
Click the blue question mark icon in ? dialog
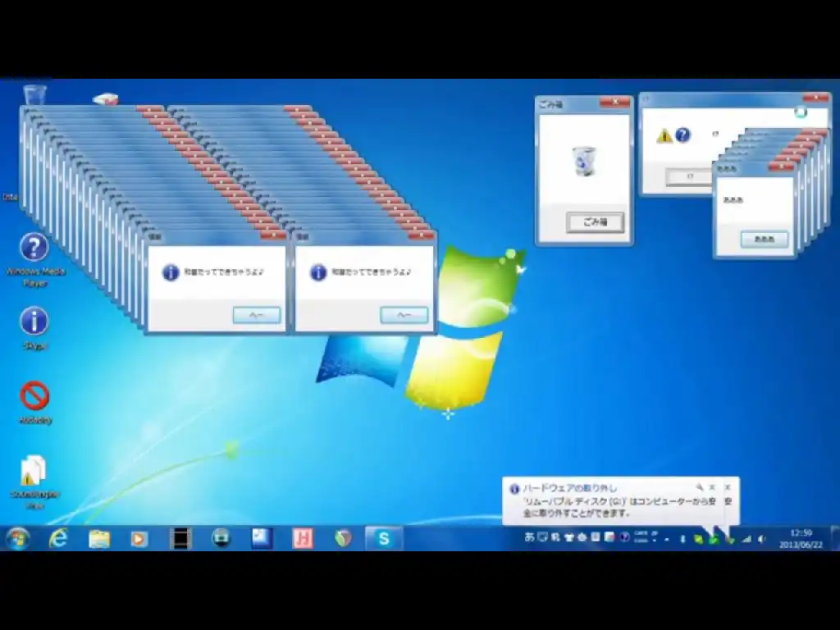(682, 135)
